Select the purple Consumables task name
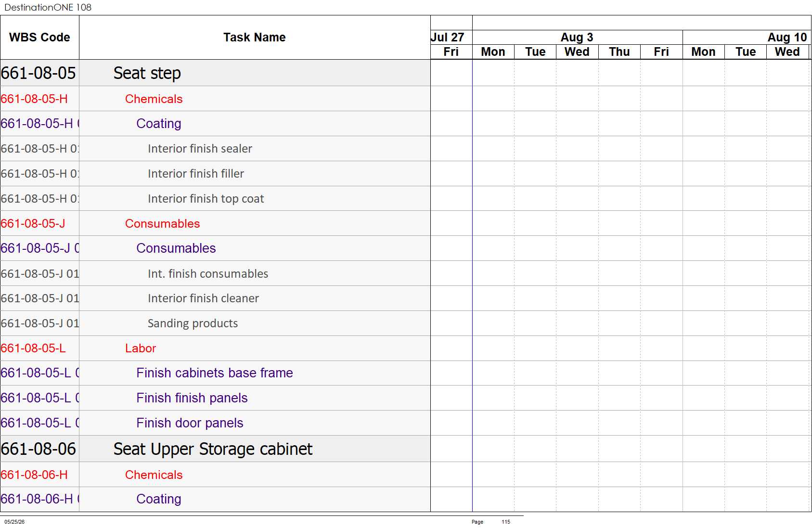 tap(176, 248)
